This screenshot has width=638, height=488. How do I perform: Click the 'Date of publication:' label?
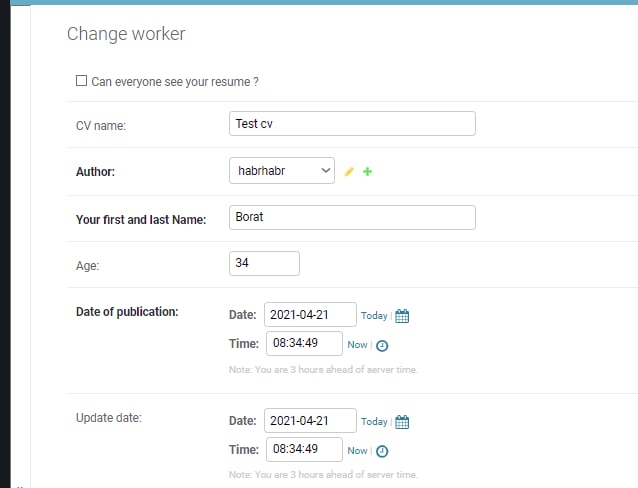(x=127, y=312)
